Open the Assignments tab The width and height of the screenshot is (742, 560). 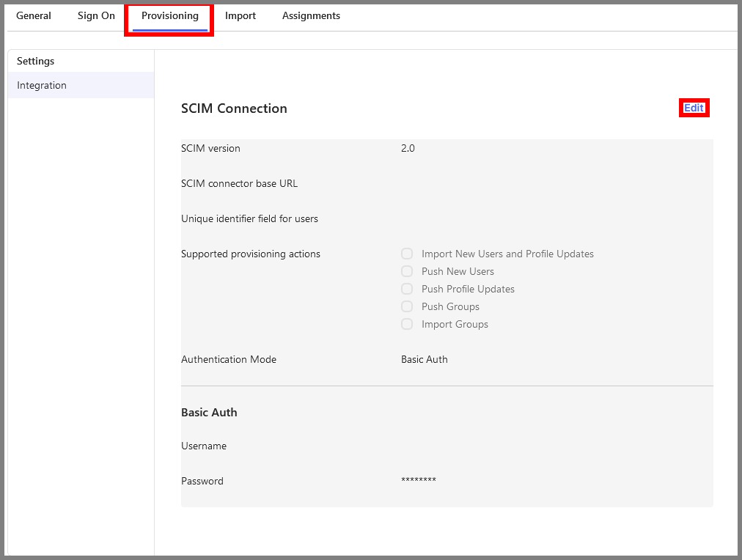click(x=311, y=15)
